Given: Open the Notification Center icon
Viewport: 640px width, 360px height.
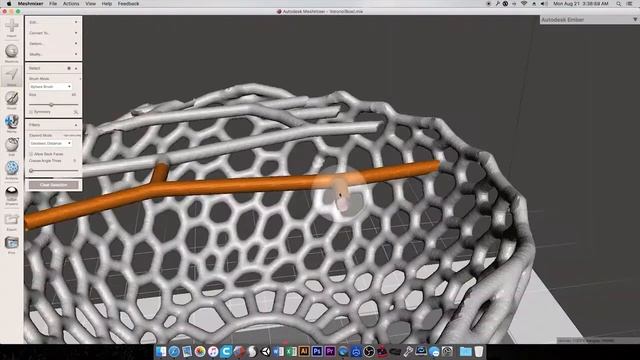Looking at the screenshot, I should pyautogui.click(x=630, y=4).
